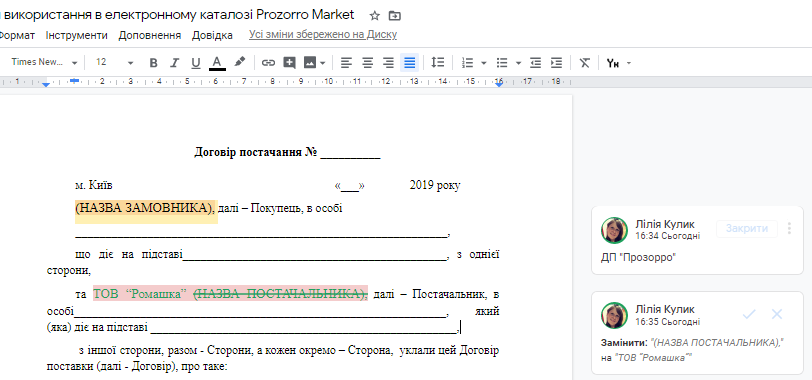The height and width of the screenshot is (380, 812).
Task: Click the 16:34 Сьогодні timestamp
Action: pos(668,236)
